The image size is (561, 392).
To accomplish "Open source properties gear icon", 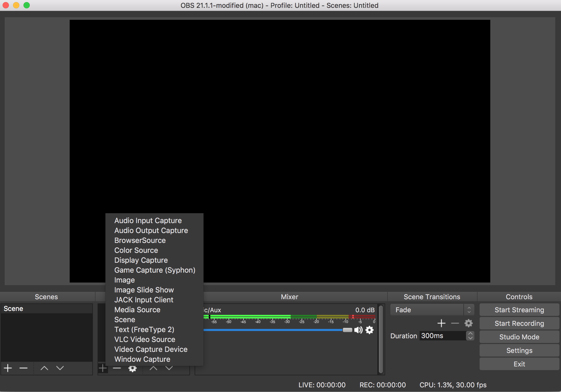I will (133, 369).
